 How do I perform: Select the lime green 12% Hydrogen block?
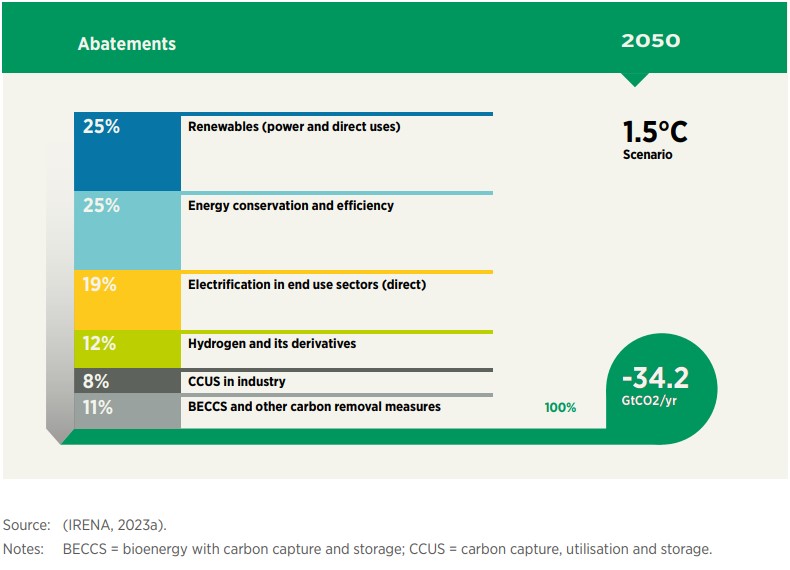[127, 349]
